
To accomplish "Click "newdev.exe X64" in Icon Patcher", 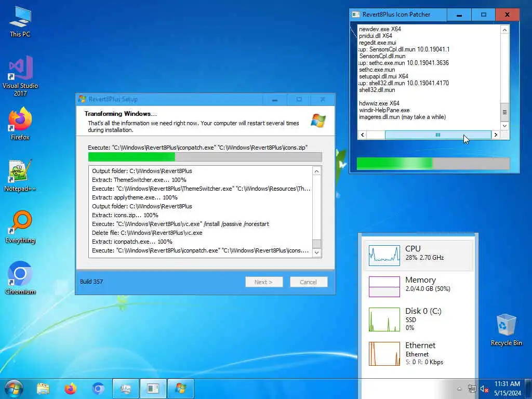I will (380, 29).
